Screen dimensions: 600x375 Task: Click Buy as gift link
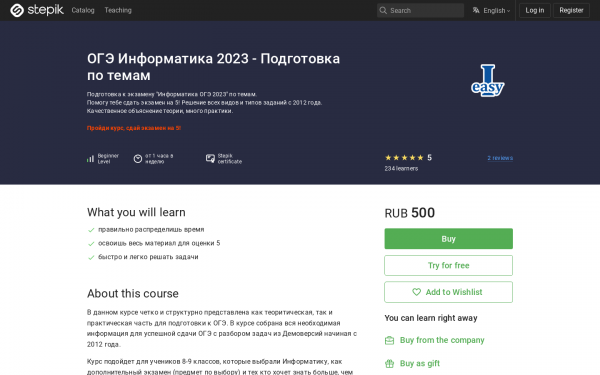pos(420,363)
